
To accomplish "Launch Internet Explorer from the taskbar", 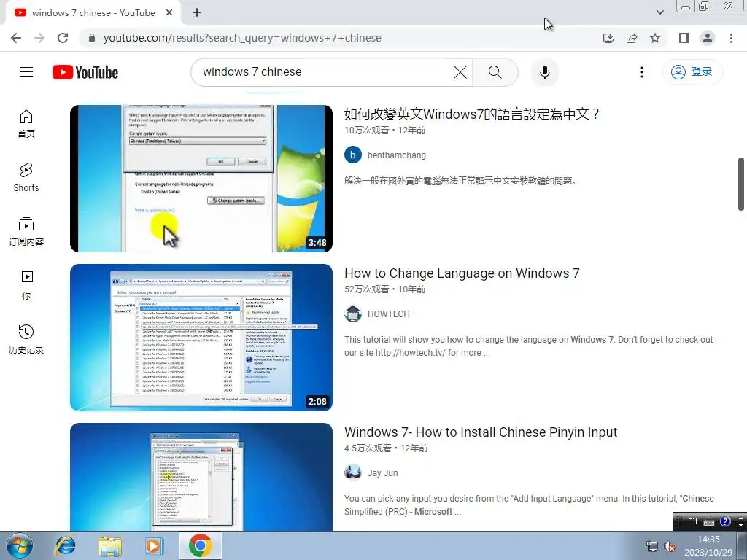I will coord(65,545).
